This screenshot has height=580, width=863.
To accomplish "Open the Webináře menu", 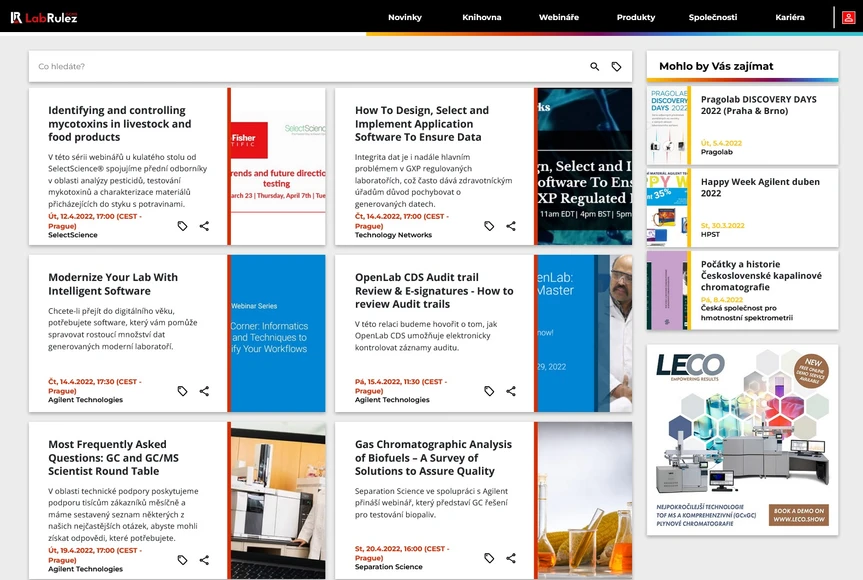I will coord(559,17).
